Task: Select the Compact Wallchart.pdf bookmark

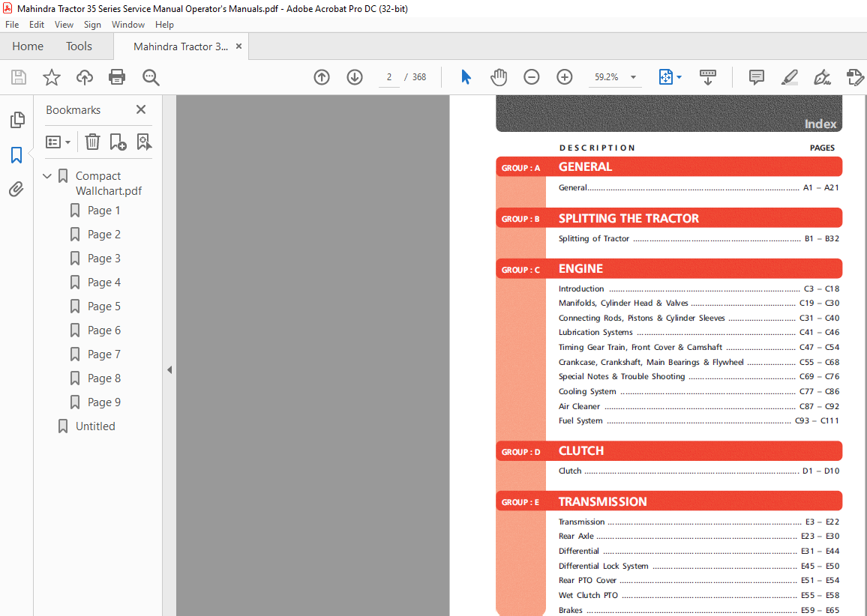Action: pos(108,183)
